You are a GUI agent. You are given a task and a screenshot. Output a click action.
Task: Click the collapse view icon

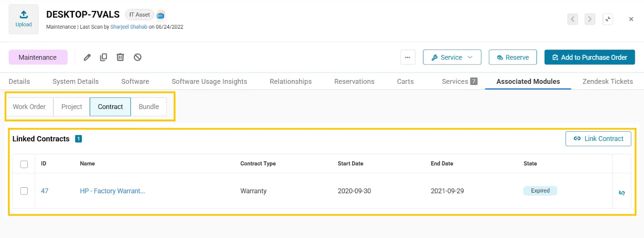[x=607, y=19]
